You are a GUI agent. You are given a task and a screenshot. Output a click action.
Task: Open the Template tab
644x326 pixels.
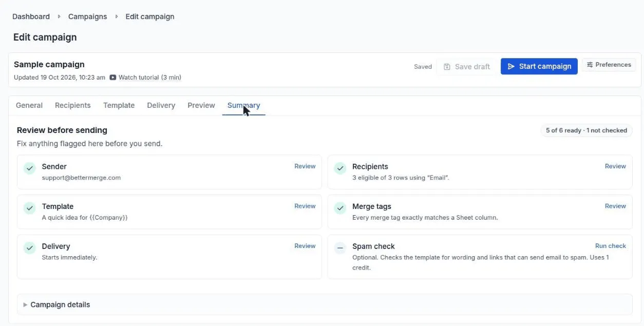click(119, 105)
